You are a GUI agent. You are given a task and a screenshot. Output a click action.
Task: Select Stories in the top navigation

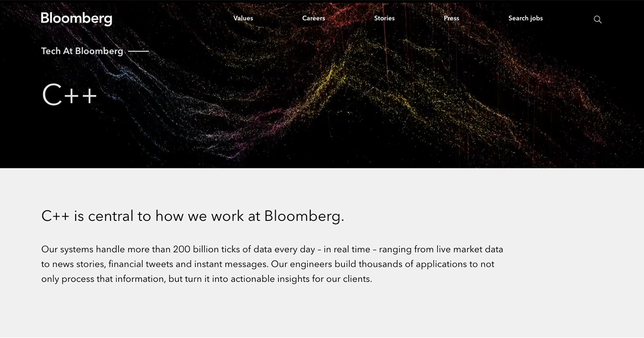(x=384, y=18)
